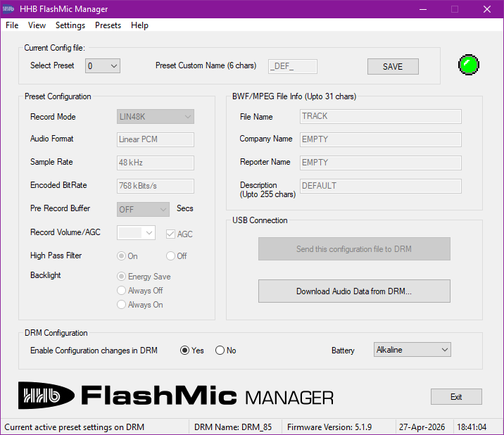This screenshot has width=504, height=435.
Task: Select Yes for Enable Configuration changes
Action: point(185,351)
